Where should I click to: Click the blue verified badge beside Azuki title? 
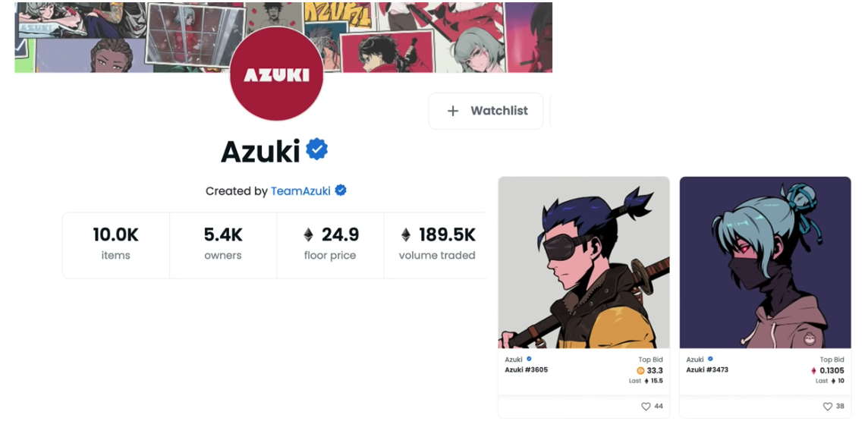click(x=317, y=149)
